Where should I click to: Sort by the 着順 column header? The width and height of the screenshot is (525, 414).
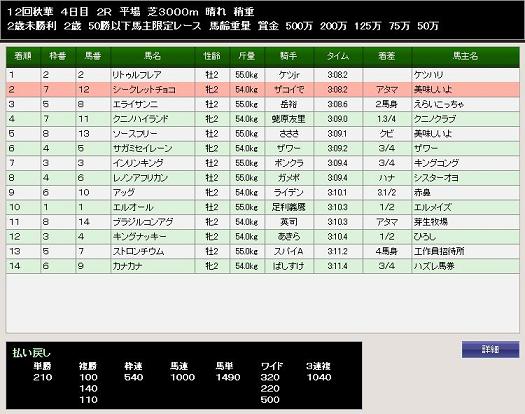click(x=23, y=56)
